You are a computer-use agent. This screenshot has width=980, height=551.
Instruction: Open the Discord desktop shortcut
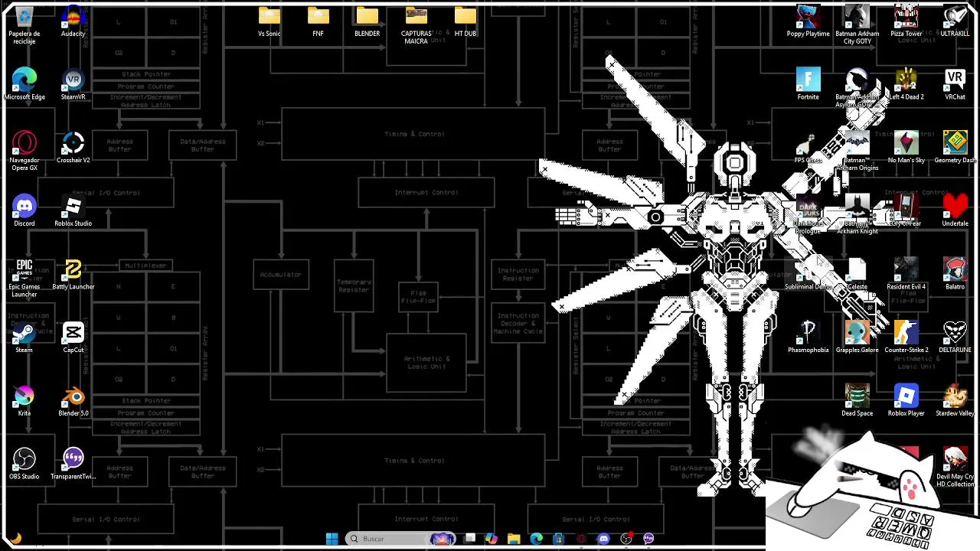(24, 210)
